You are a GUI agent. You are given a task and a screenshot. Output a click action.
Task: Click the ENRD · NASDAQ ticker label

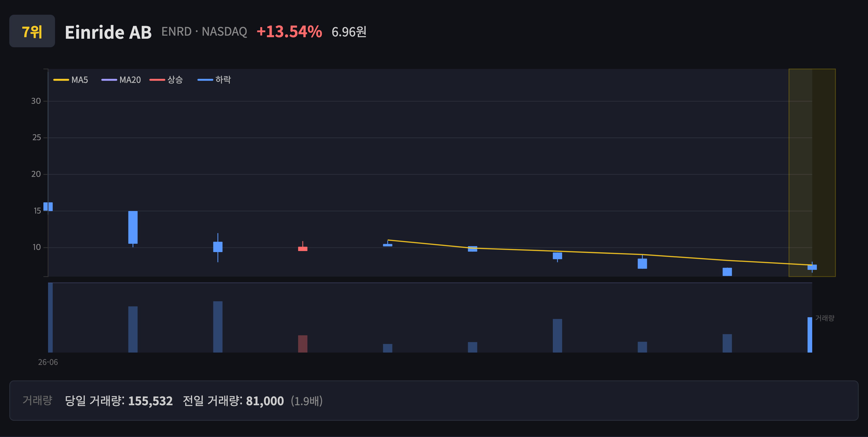tap(204, 32)
